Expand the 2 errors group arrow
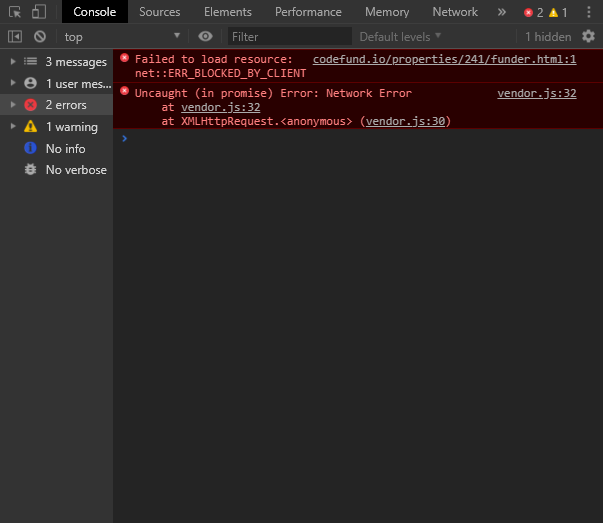The width and height of the screenshot is (603, 523). tap(13, 105)
